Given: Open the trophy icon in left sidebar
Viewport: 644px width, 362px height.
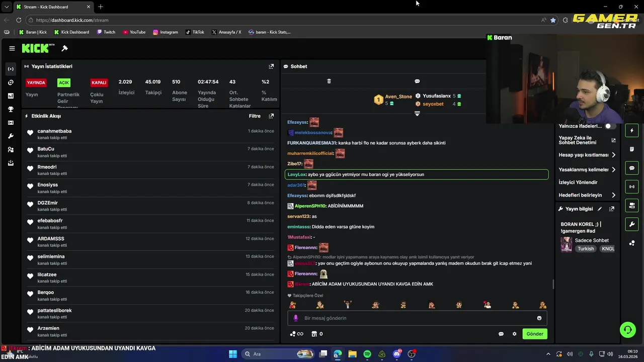Looking at the screenshot, I should 11,109.
